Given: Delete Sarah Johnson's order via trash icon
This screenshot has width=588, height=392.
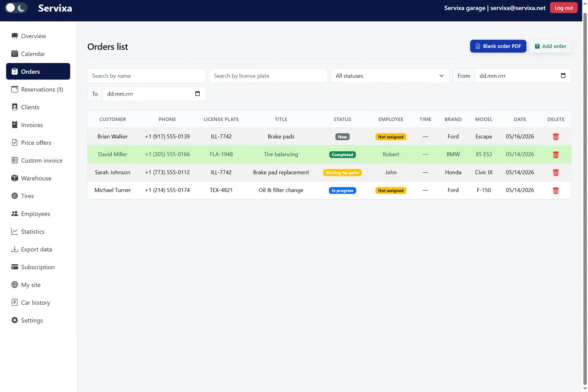Looking at the screenshot, I should (556, 172).
